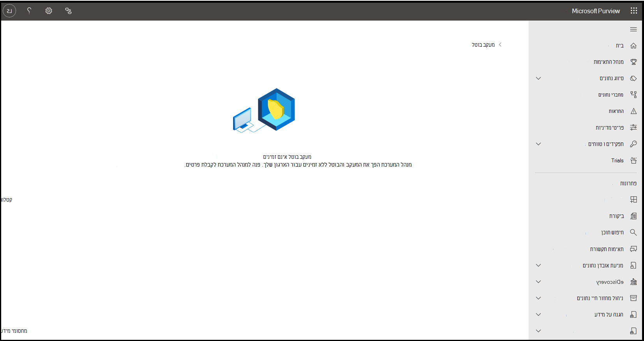Click the Microsoft Purview title

point(596,11)
